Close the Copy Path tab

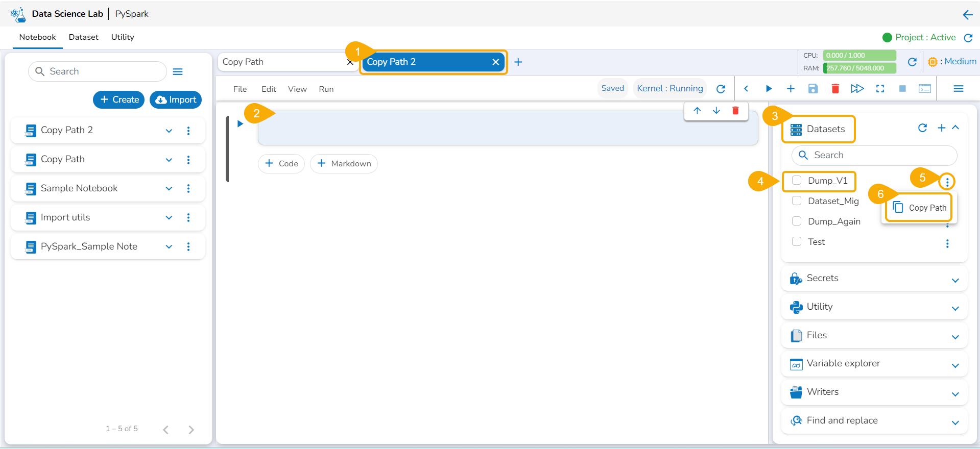[x=350, y=62]
